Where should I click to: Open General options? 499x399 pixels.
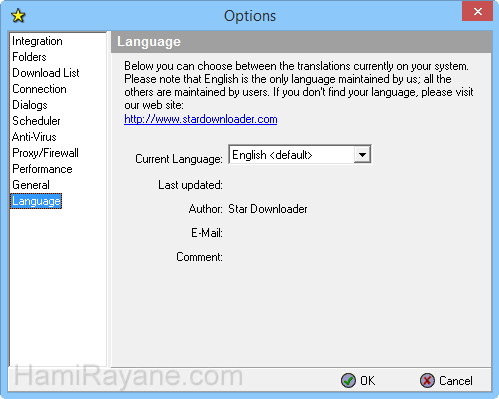point(31,185)
